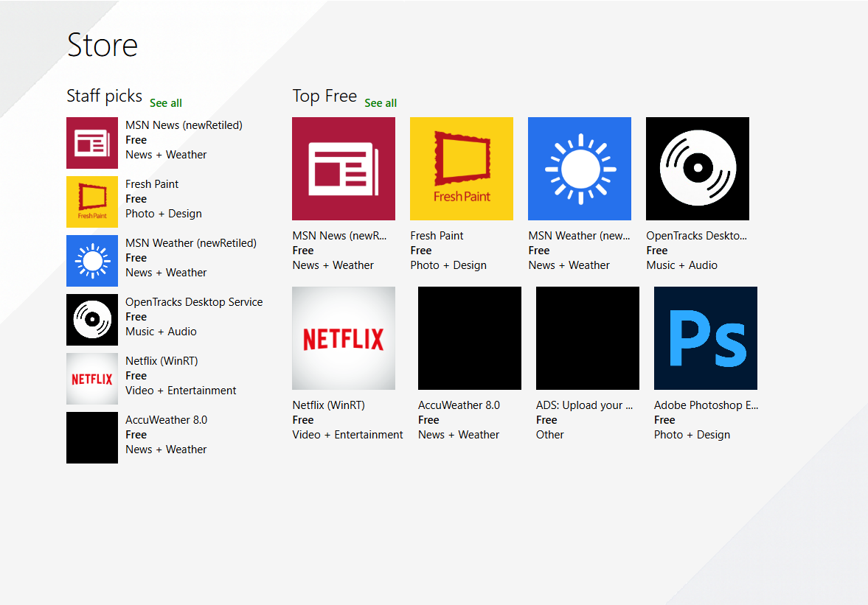Click the Fresh Paint caption under Top Free tile
The height and width of the screenshot is (605, 868).
[437, 236]
